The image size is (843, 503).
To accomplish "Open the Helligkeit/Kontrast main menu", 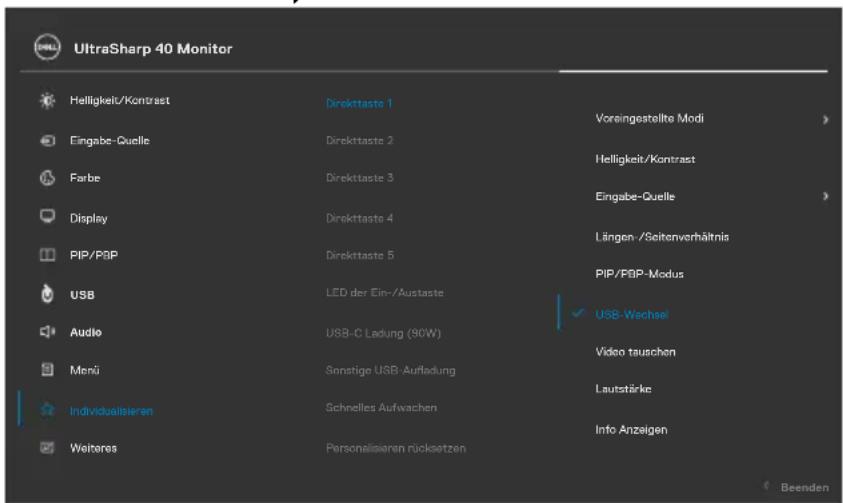I will tap(119, 100).
